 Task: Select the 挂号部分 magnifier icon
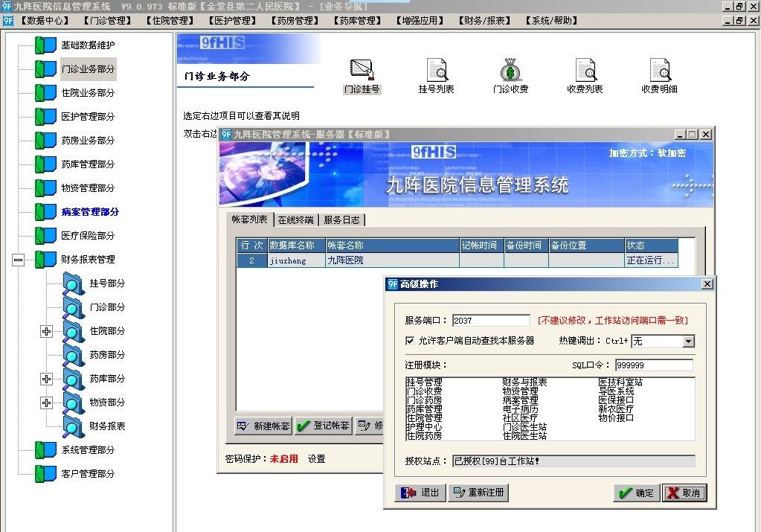pyautogui.click(x=74, y=283)
